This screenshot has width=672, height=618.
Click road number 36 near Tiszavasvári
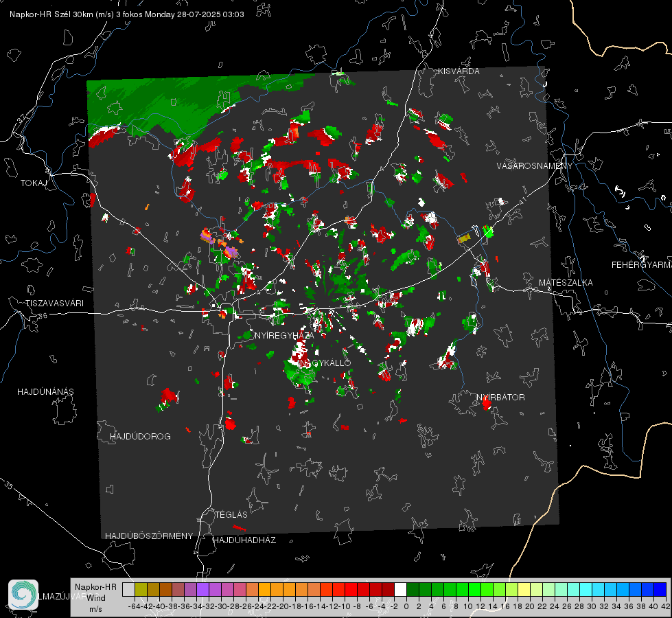(x=43, y=316)
